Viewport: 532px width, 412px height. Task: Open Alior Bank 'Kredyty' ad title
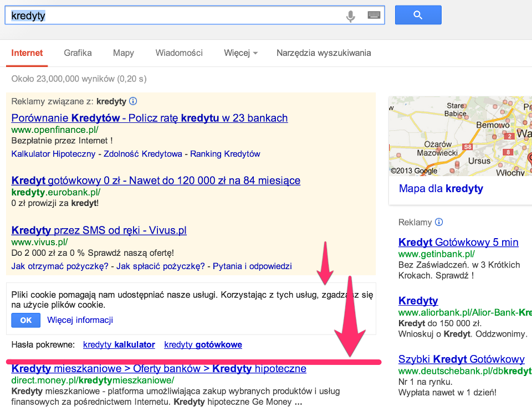point(418,301)
